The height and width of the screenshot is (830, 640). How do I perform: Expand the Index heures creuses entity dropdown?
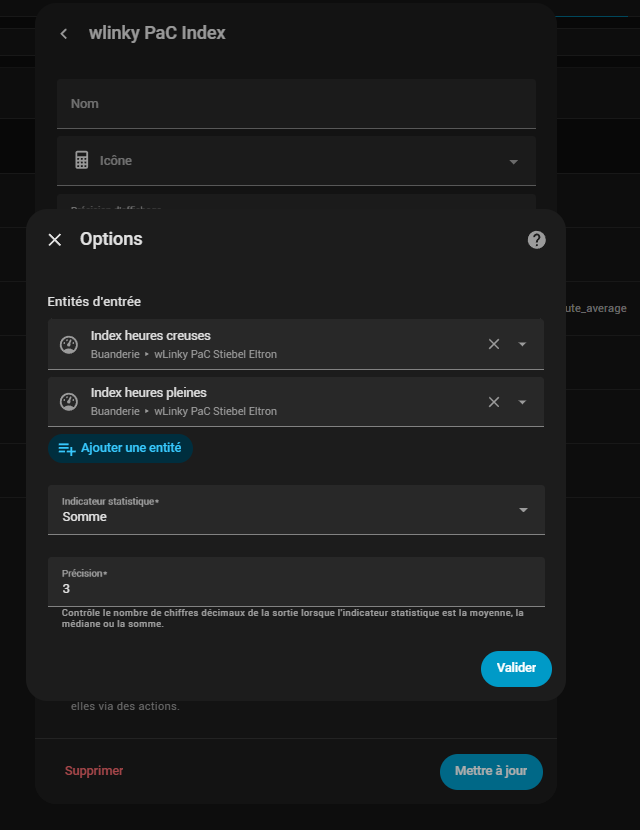(x=522, y=345)
